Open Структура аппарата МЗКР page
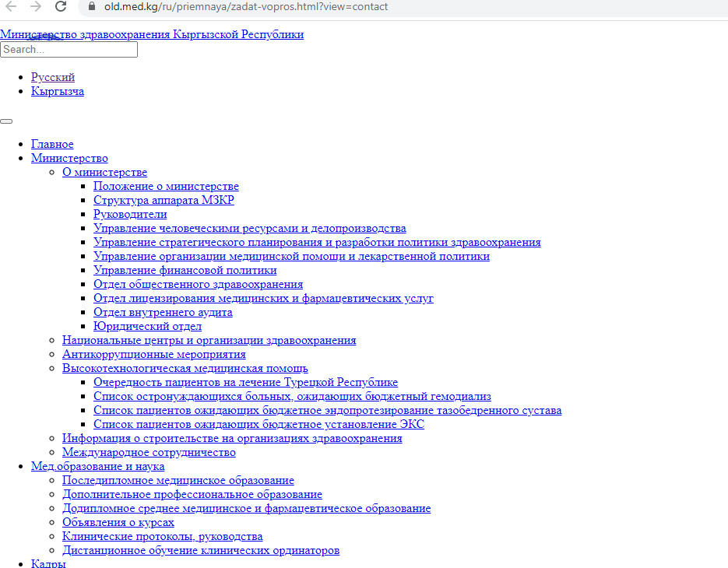 pos(164,201)
